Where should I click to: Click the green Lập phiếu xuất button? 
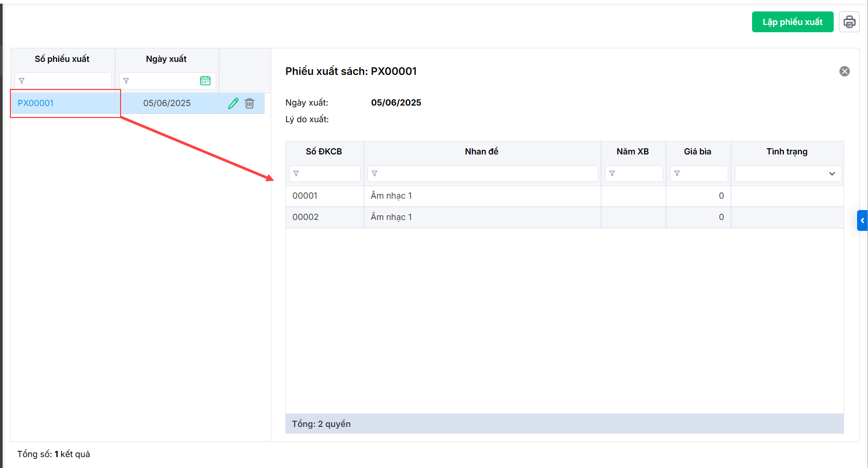[x=793, y=22]
